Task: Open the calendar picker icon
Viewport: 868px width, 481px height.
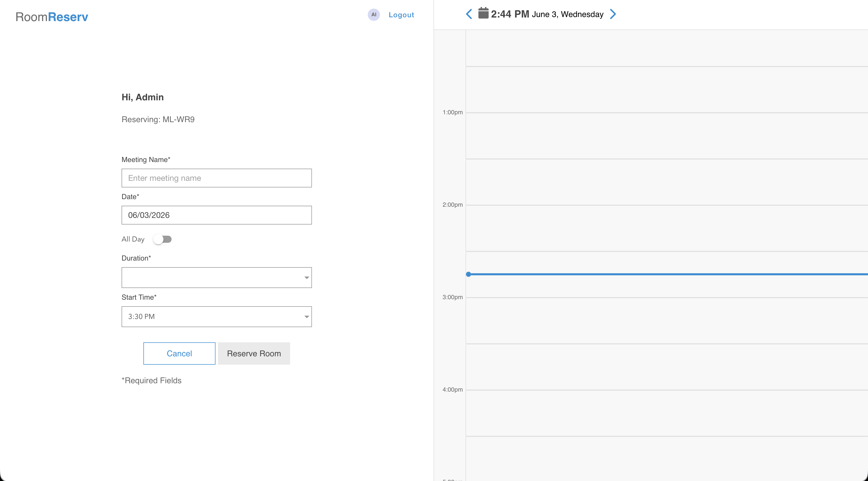Action: 483,13
